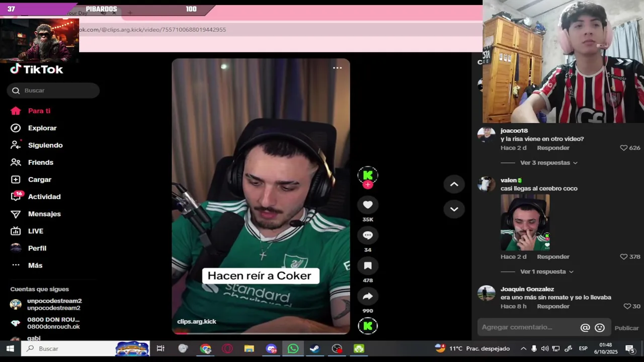This screenshot has width=644, height=362.
Task: Click the Explorar compass icon
Action: (16, 128)
